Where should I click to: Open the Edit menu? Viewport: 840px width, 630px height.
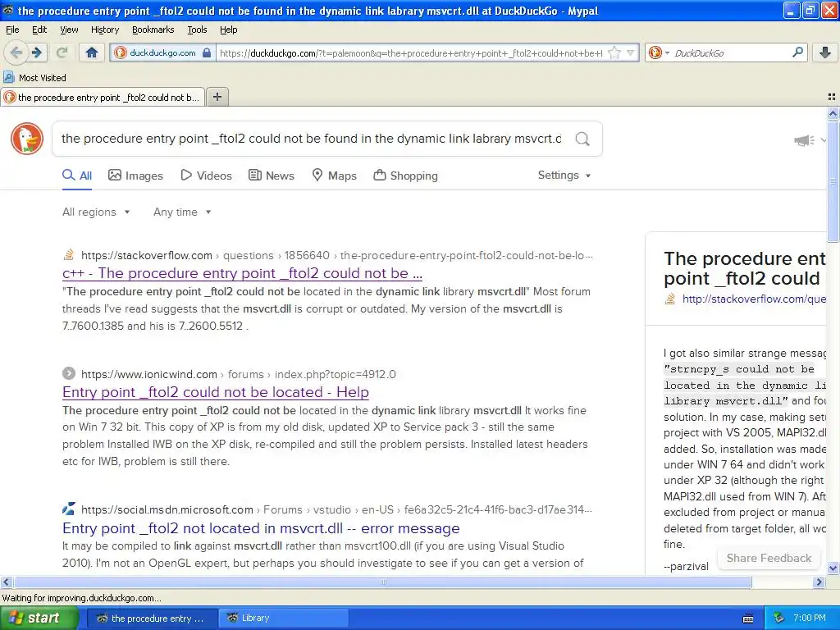(x=39, y=30)
